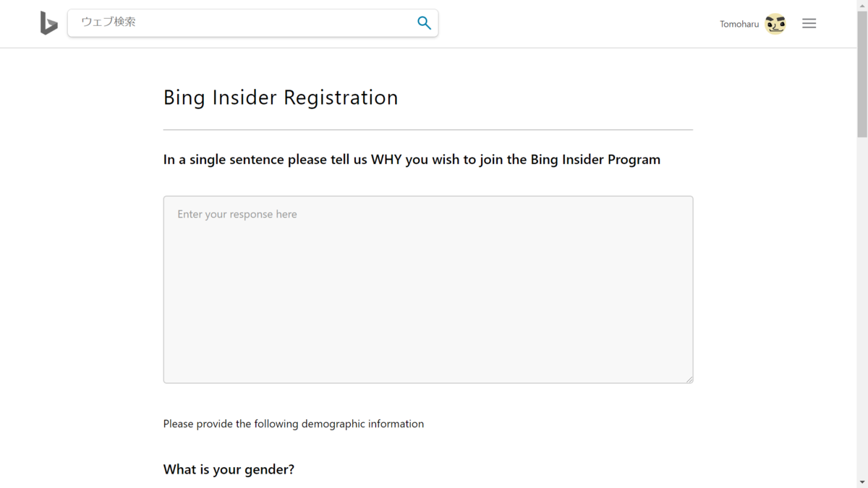The width and height of the screenshot is (868, 488).
Task: Click the empty header area beside search
Action: pyautogui.click(x=579, y=24)
